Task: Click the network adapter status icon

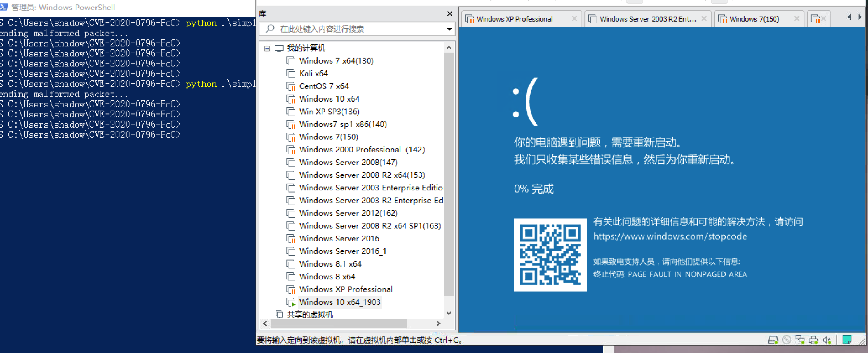Action: click(x=800, y=340)
